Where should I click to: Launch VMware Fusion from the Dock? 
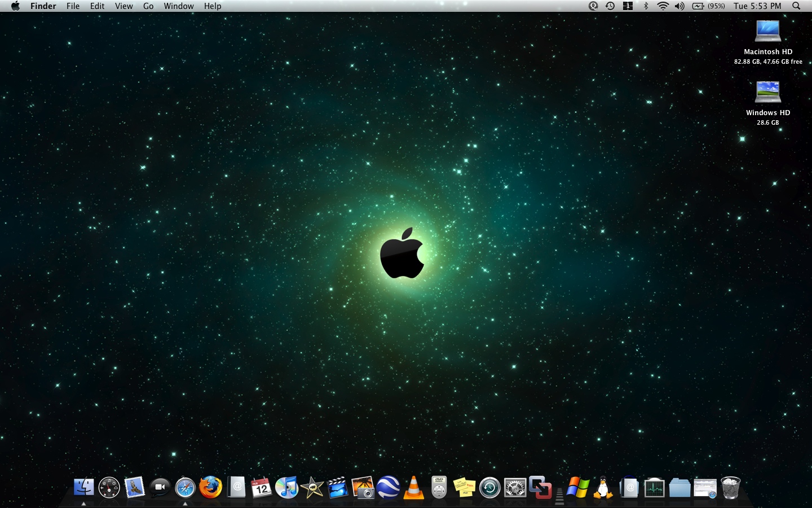click(541, 488)
